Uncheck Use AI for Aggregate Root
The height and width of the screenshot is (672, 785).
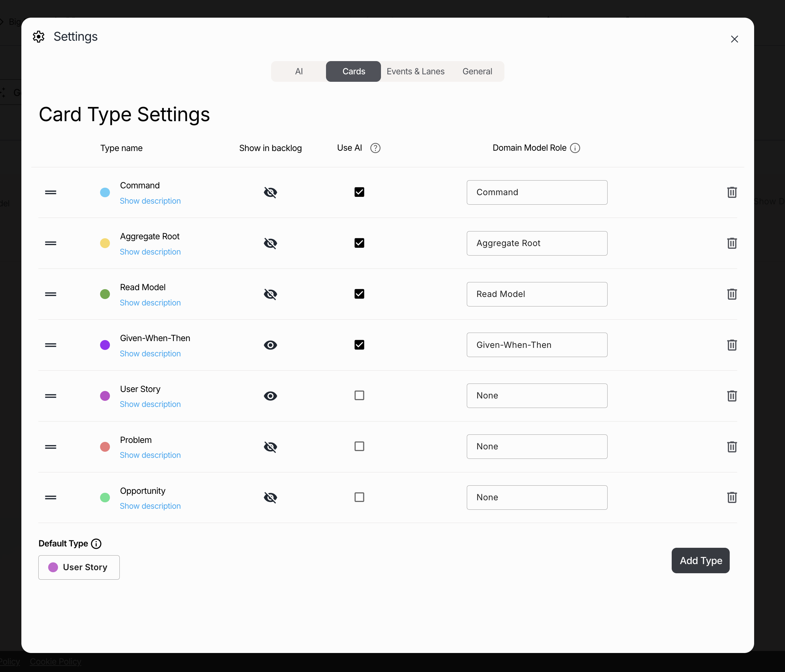pos(359,243)
